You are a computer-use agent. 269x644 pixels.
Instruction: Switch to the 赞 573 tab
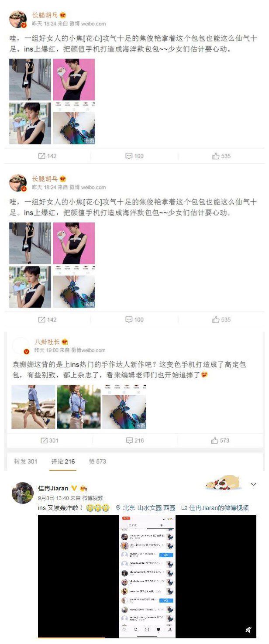pos(97,461)
